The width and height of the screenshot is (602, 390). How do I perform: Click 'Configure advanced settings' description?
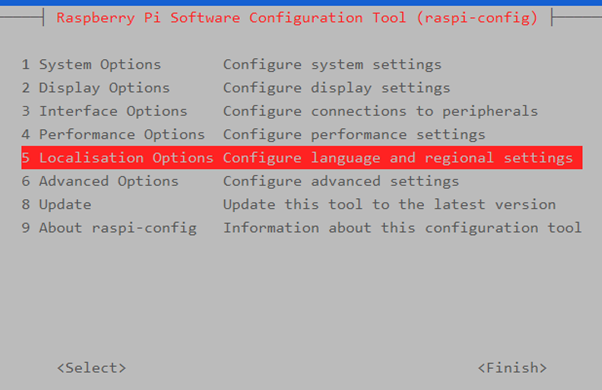coord(341,181)
